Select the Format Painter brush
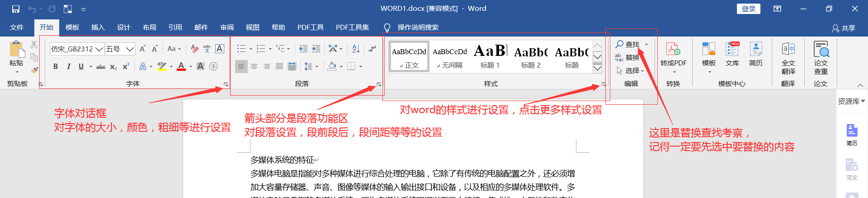The image size is (868, 198). click(34, 69)
